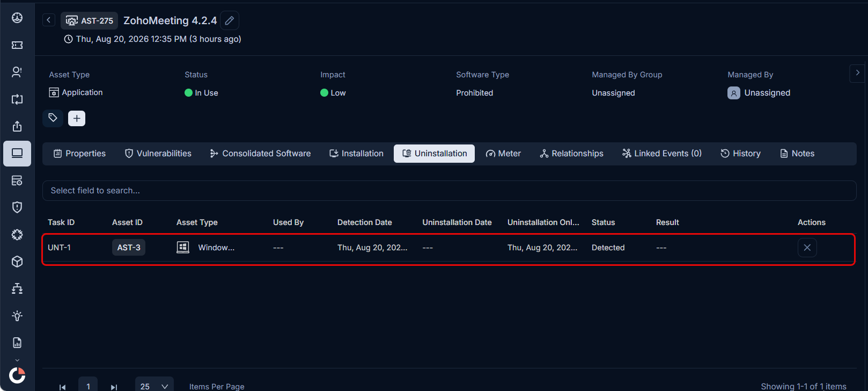Screen dimensions: 868x391
Task: Switch to the Consolidated Software tab
Action: (x=261, y=154)
